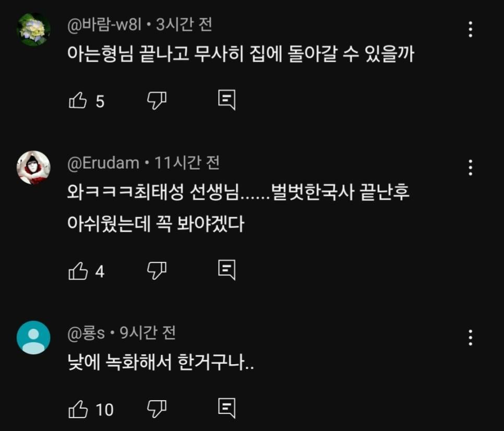The width and height of the screenshot is (504, 431).
Task: Open more options for @Erudam comment
Action: click(471, 167)
